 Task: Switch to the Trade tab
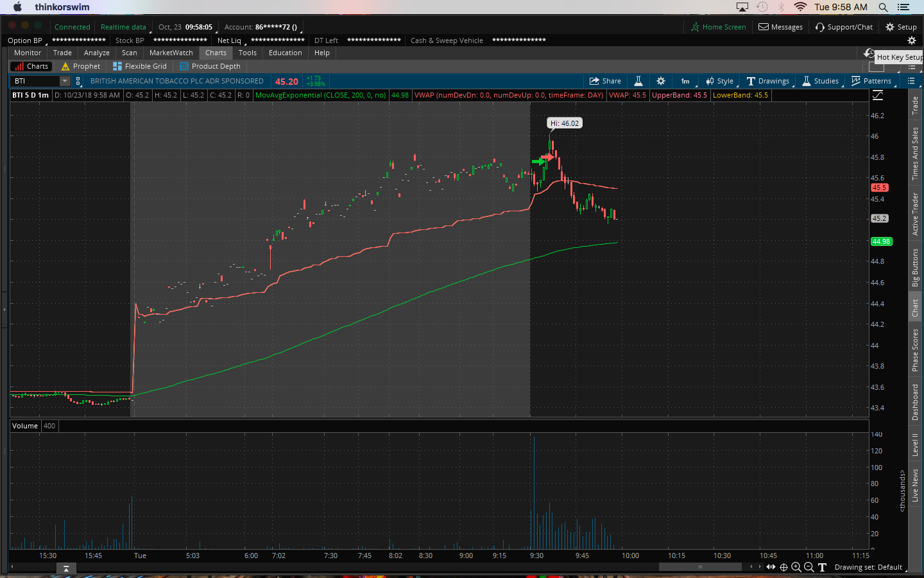point(62,53)
